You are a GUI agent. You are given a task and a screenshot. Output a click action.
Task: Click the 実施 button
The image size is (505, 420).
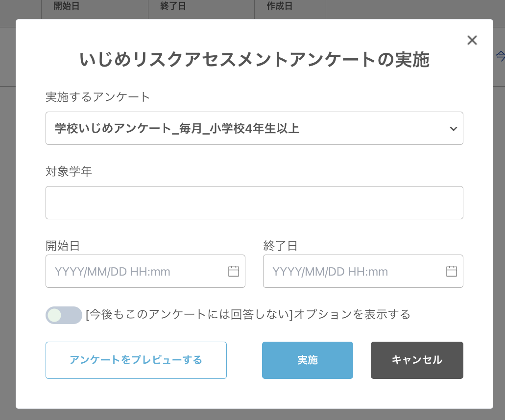[307, 360]
